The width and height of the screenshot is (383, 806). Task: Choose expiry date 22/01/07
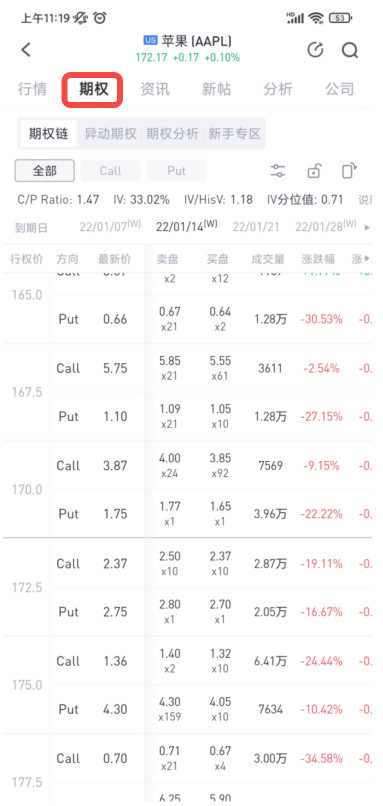tap(103, 227)
